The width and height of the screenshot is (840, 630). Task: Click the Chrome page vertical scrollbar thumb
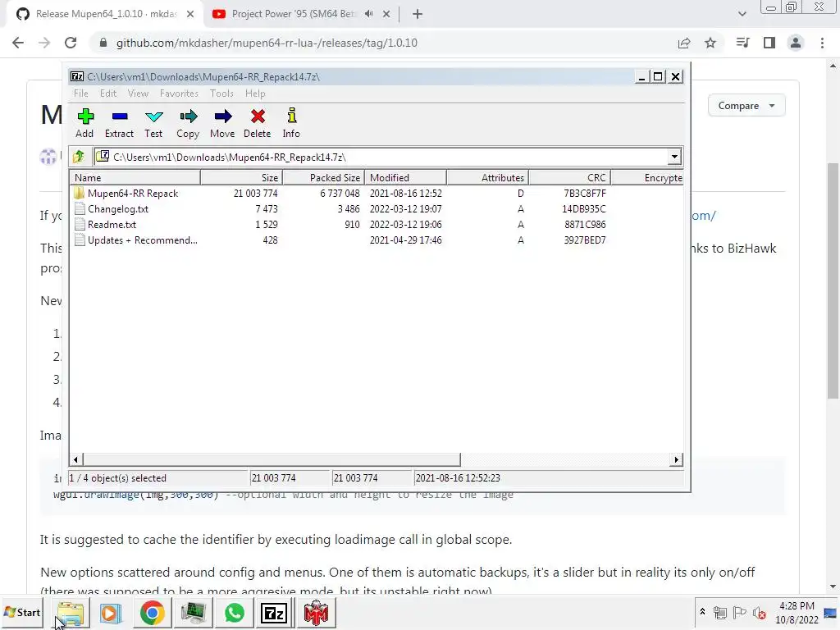(833, 281)
